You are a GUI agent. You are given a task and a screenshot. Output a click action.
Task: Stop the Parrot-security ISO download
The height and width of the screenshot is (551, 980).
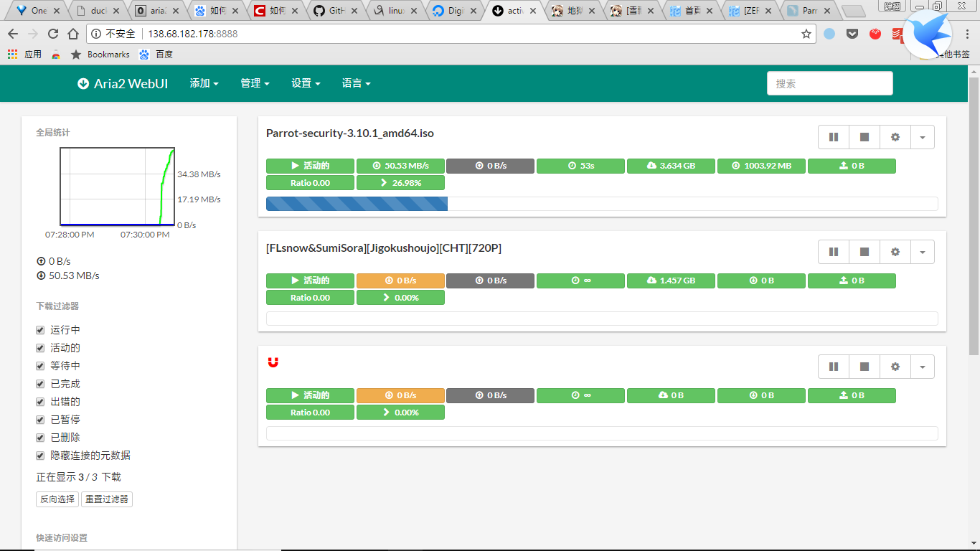864,137
